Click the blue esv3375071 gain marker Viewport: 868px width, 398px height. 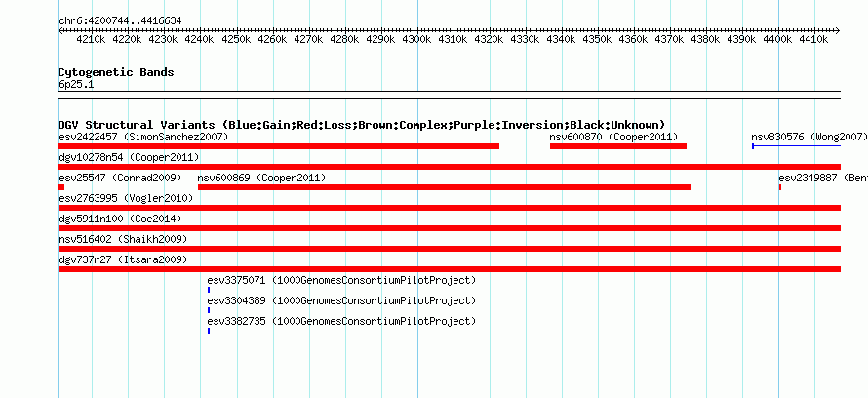(209, 290)
